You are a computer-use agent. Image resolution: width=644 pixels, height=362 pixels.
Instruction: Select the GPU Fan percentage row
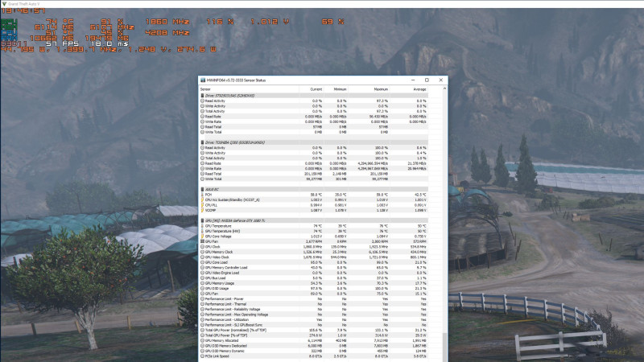[x=313, y=294]
